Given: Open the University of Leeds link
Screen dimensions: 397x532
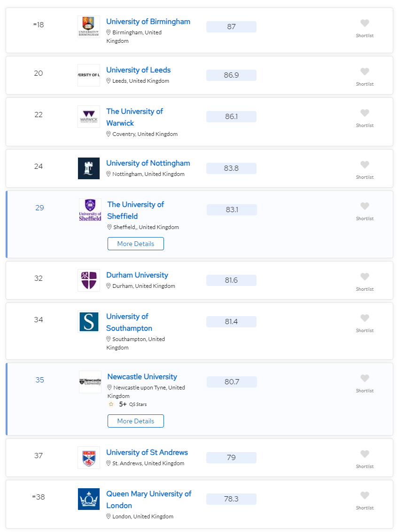Looking at the screenshot, I should [x=138, y=70].
